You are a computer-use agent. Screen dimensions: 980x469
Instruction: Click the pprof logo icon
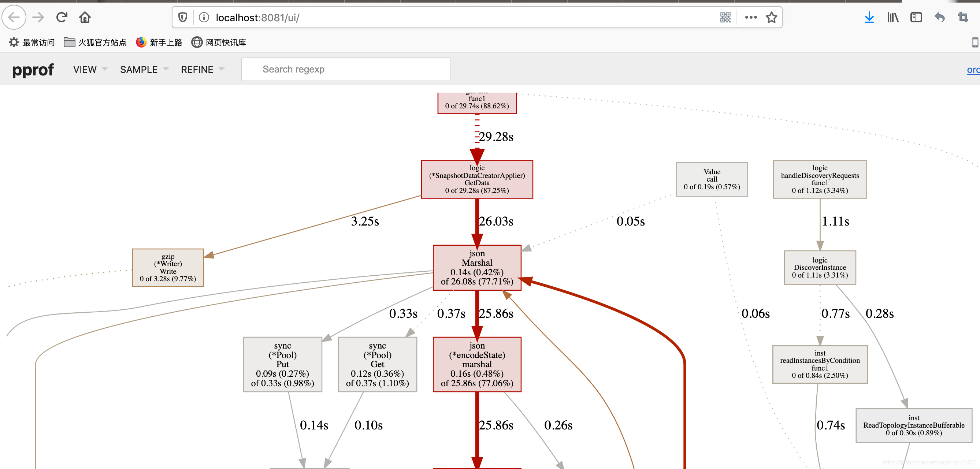[32, 69]
